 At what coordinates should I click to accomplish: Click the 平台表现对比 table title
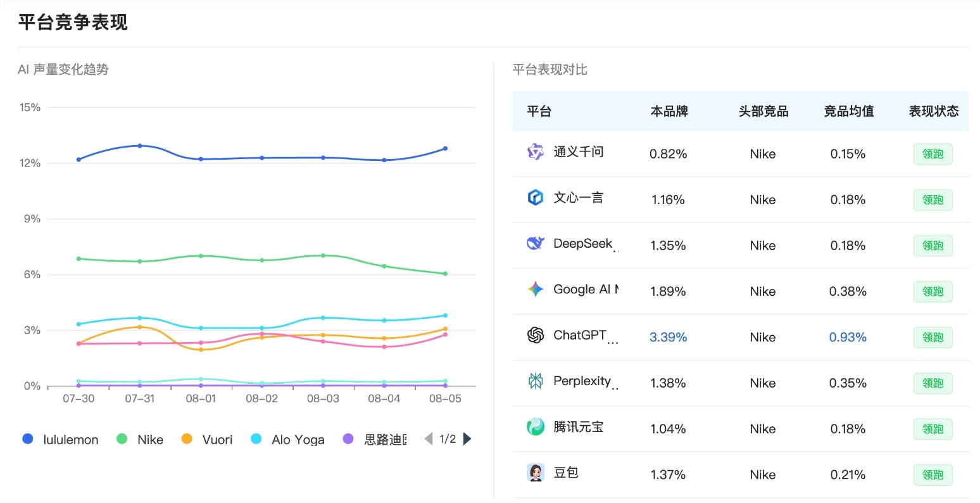pyautogui.click(x=550, y=70)
